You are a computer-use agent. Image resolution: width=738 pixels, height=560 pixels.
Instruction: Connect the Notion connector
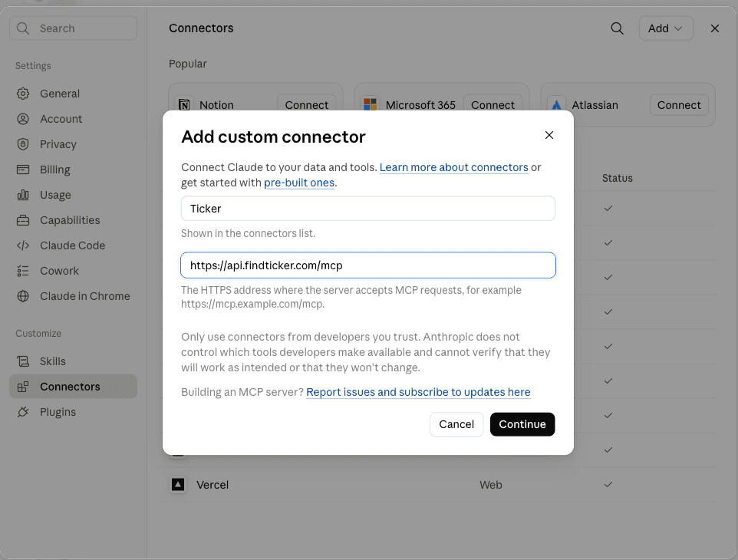click(306, 104)
